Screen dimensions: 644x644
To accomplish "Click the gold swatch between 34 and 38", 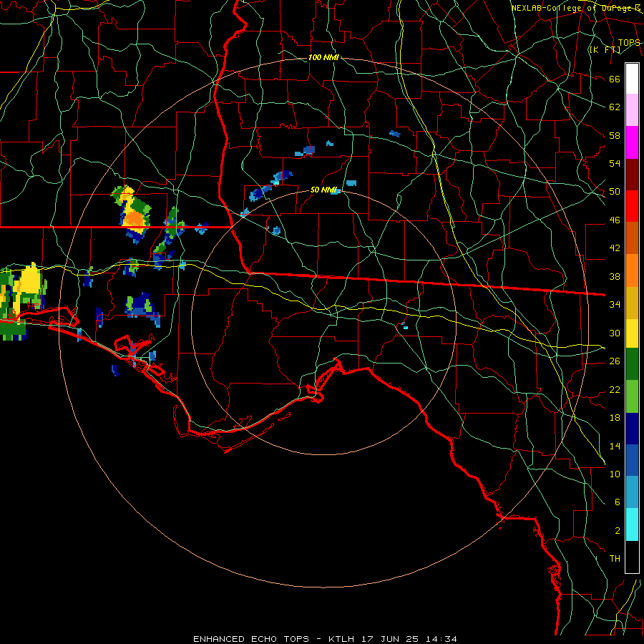I will tap(632, 302).
